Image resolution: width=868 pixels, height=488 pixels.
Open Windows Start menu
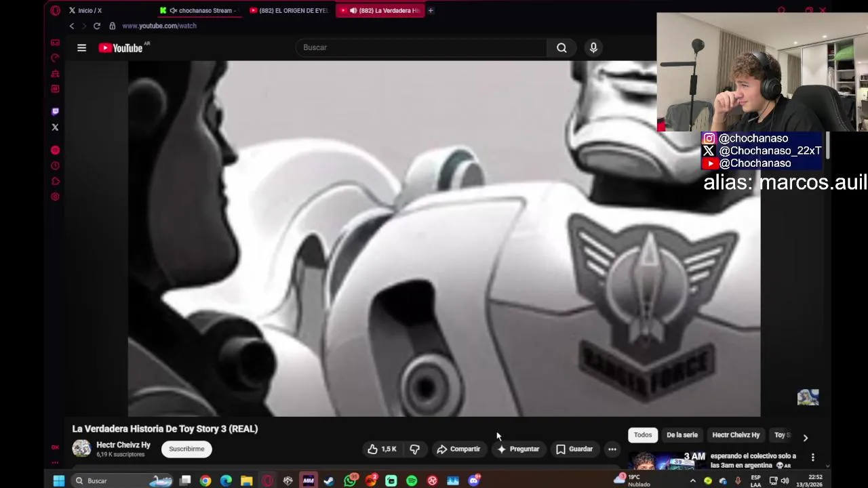(58, 481)
